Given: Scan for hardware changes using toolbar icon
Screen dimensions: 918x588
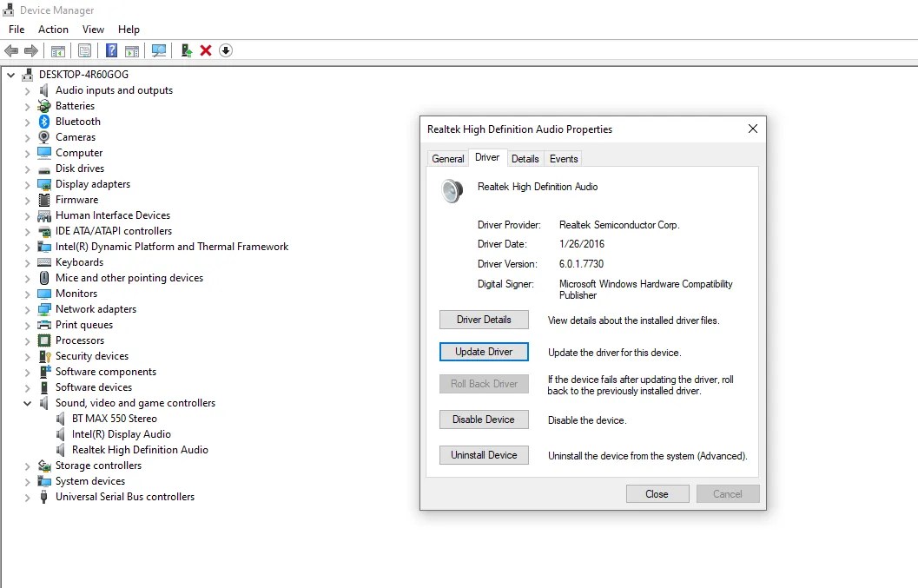Looking at the screenshot, I should [x=160, y=50].
